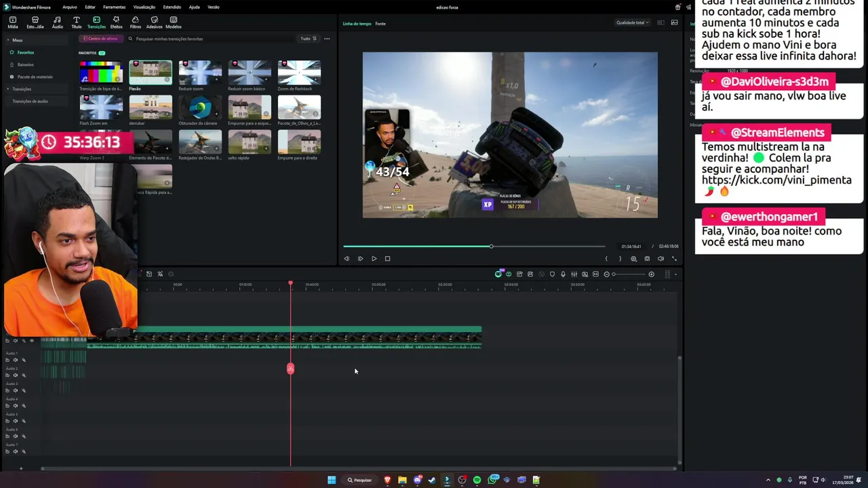The width and height of the screenshot is (868, 488).
Task: Click the zoom out minus on timeline
Action: pyautogui.click(x=606, y=274)
